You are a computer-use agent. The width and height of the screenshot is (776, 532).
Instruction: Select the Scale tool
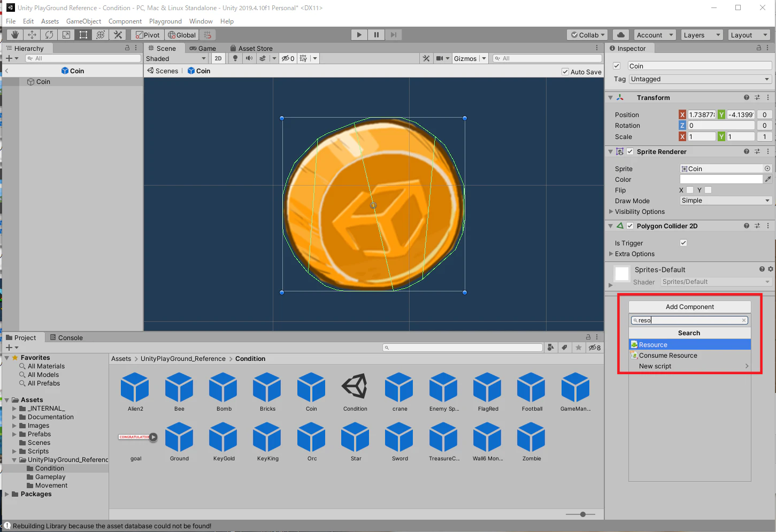pos(66,35)
